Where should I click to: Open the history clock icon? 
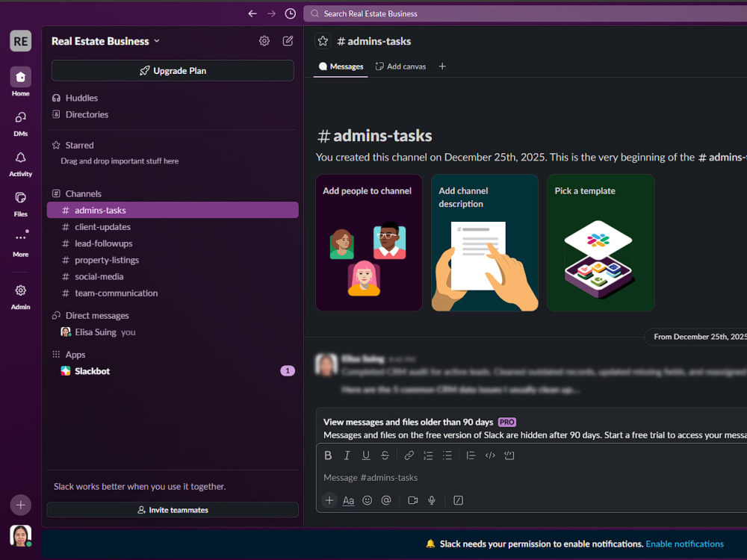290,13
